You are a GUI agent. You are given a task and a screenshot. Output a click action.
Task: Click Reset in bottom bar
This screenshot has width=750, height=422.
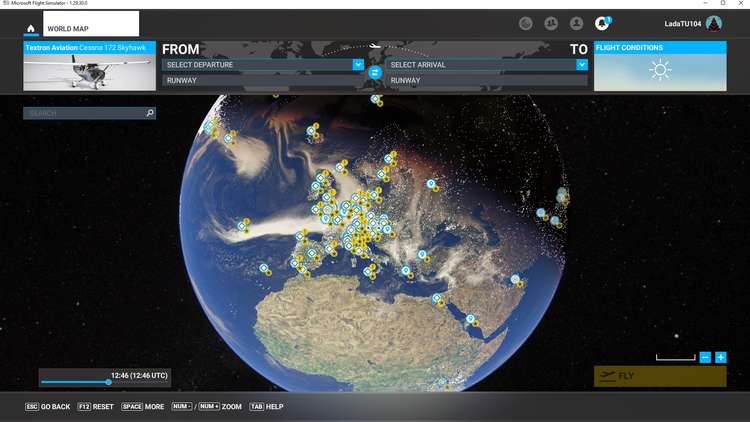(x=96, y=407)
